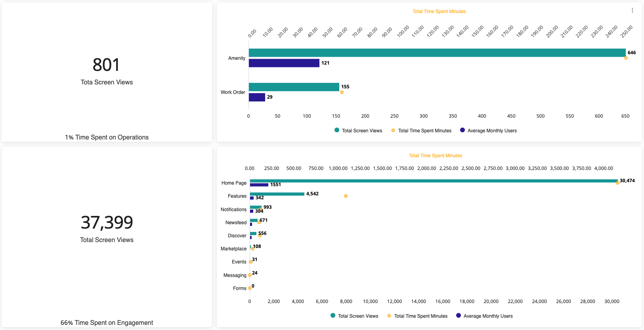Viewport: 644px width, 330px height.
Task: Click the Work Order purple bar labeled 29
Action: tap(257, 97)
